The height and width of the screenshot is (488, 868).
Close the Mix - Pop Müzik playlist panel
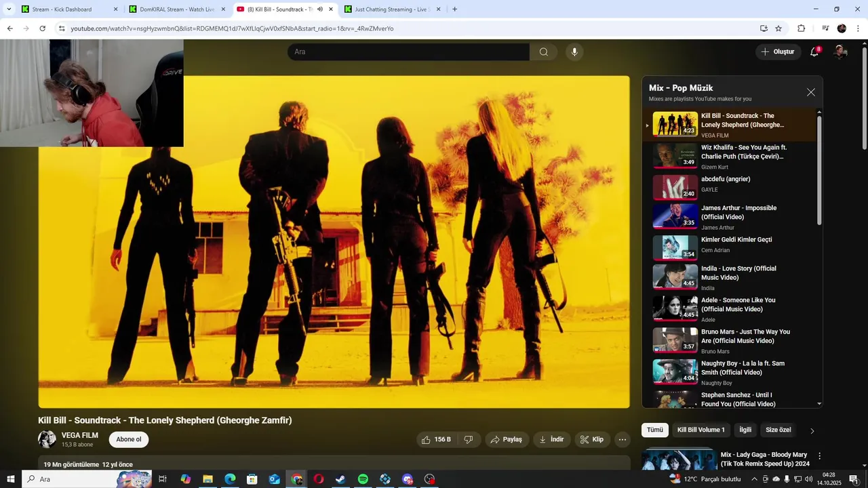click(x=811, y=92)
